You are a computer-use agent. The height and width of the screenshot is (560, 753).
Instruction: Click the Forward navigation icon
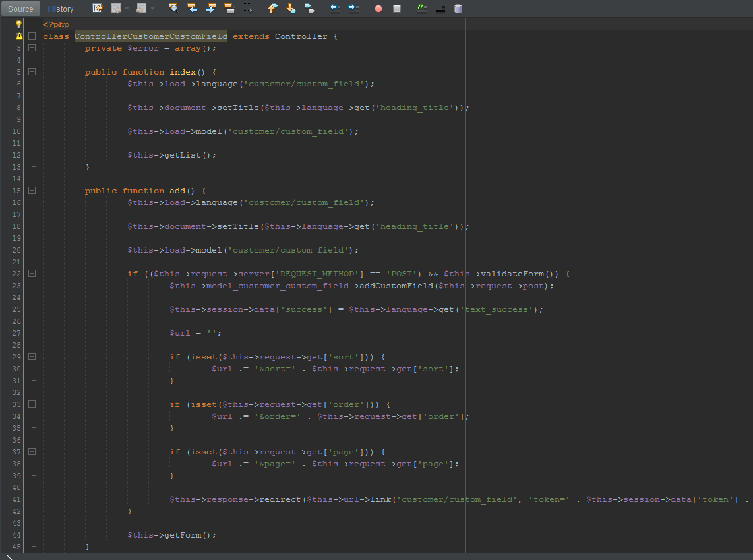[141, 8]
